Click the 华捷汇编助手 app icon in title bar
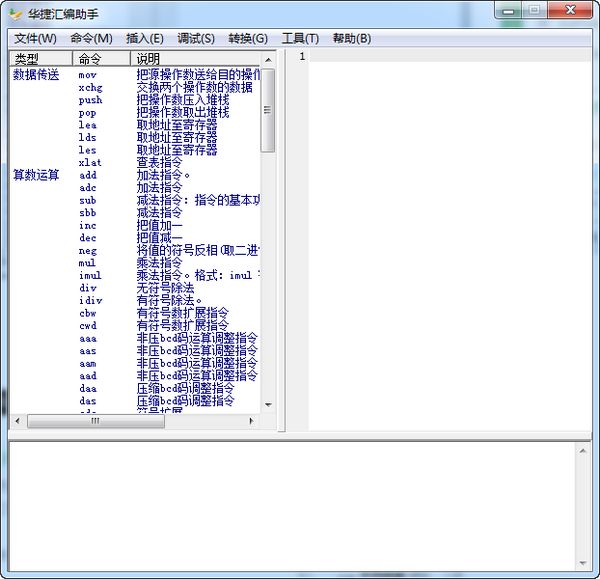The width and height of the screenshot is (600, 579). click(x=16, y=13)
